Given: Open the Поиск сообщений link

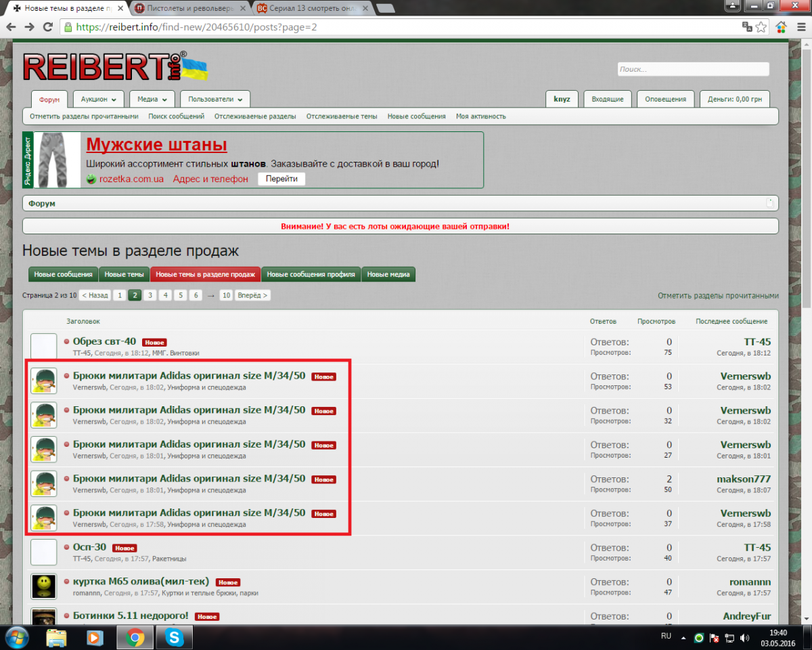Looking at the screenshot, I should point(177,116).
